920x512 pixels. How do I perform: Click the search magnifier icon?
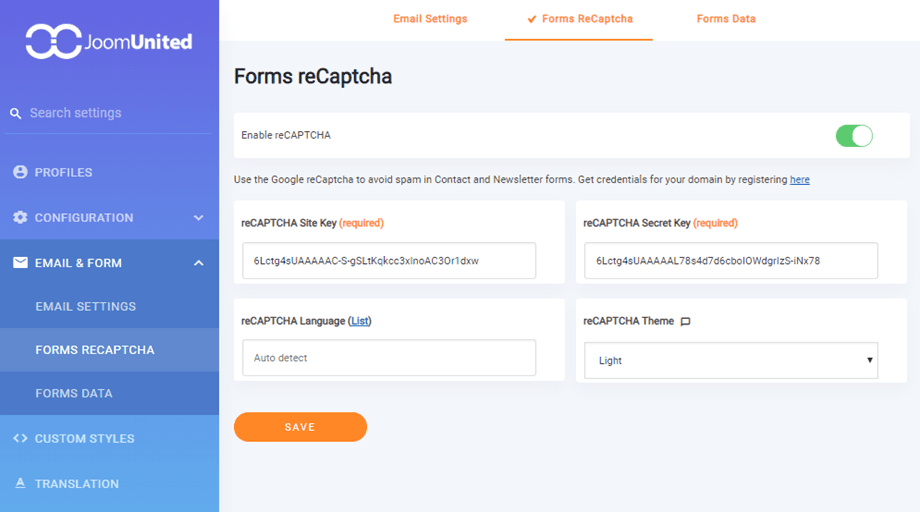16,113
